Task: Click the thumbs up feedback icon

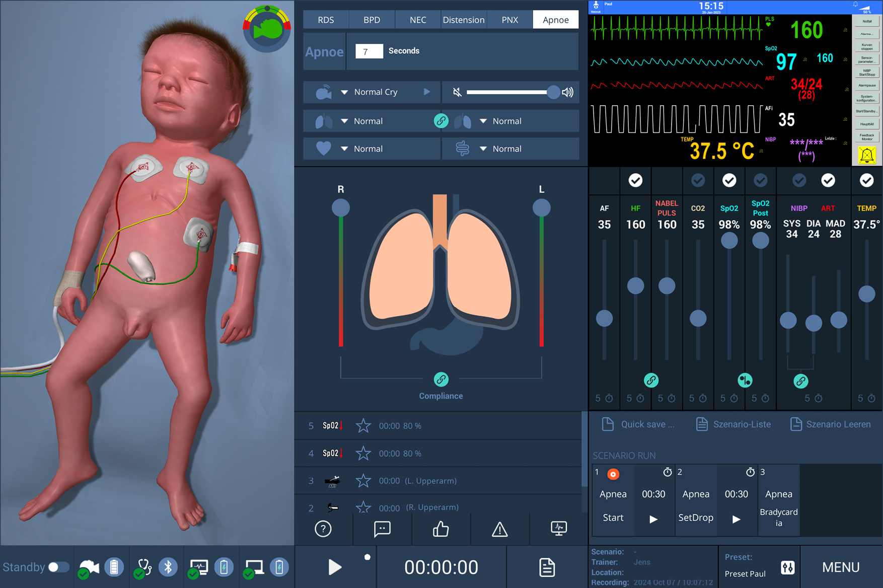Action: (441, 529)
